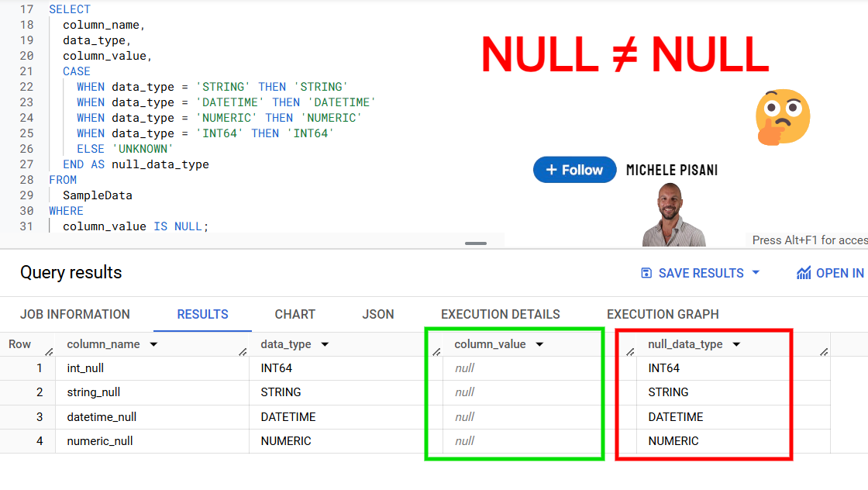Open the null_data_type sort dropdown

(x=736, y=343)
